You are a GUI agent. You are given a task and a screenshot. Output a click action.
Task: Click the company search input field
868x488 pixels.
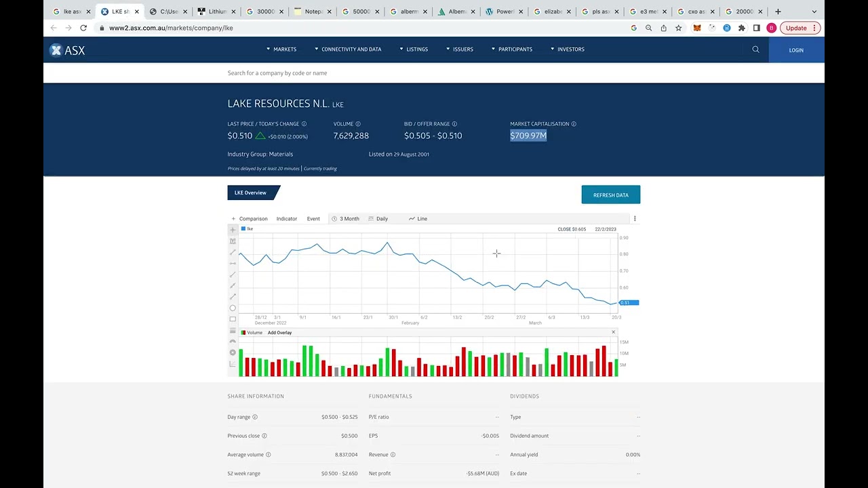click(x=434, y=73)
